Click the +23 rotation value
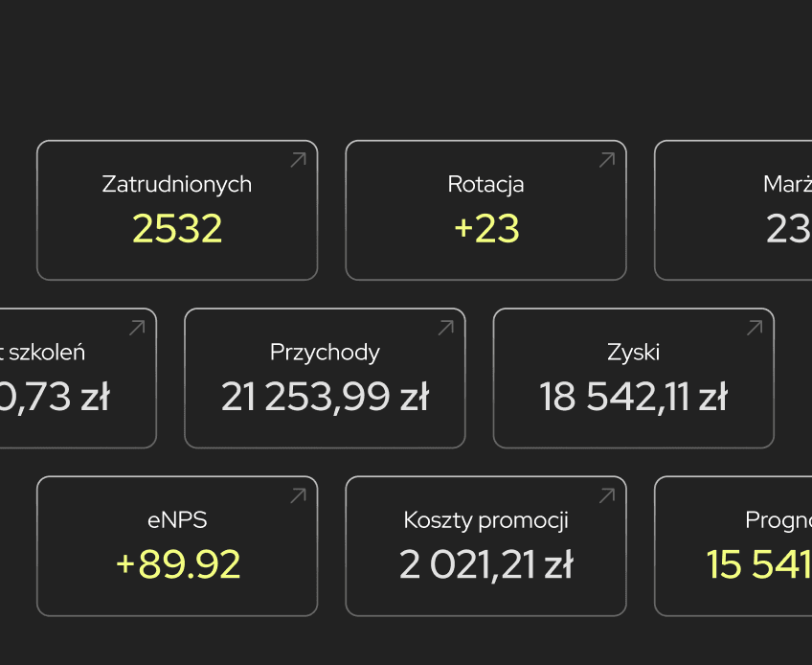This screenshot has height=665, width=812. [x=485, y=229]
